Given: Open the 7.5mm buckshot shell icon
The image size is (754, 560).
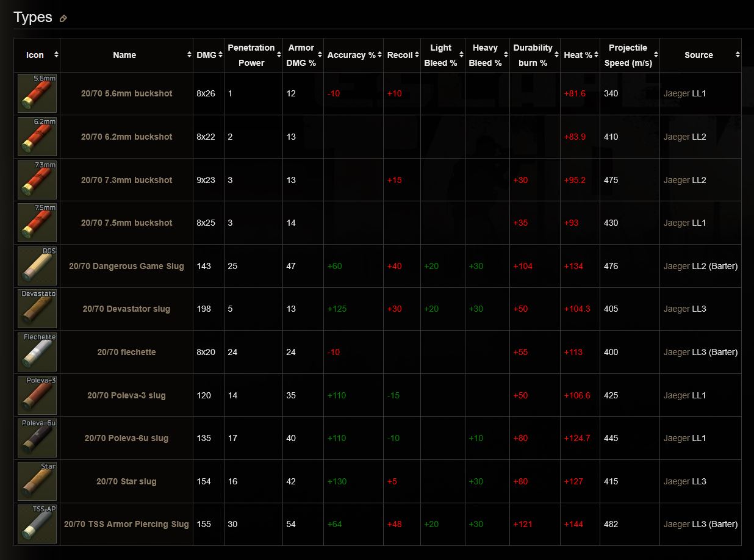Looking at the screenshot, I should point(37,223).
